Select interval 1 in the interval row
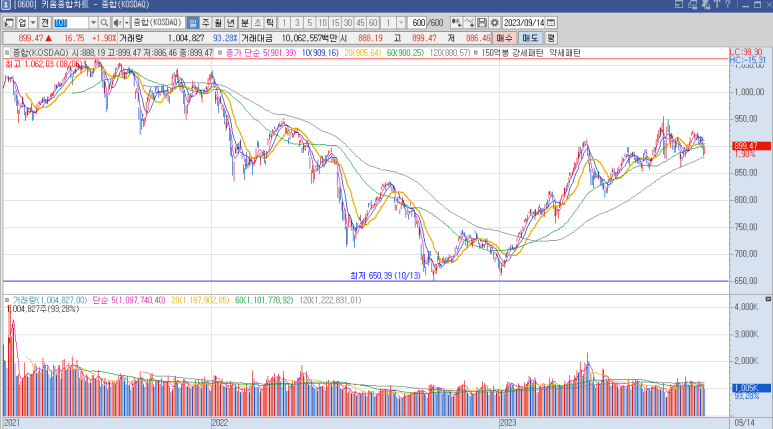Viewport: 773px width, 429px height. pyautogui.click(x=284, y=23)
